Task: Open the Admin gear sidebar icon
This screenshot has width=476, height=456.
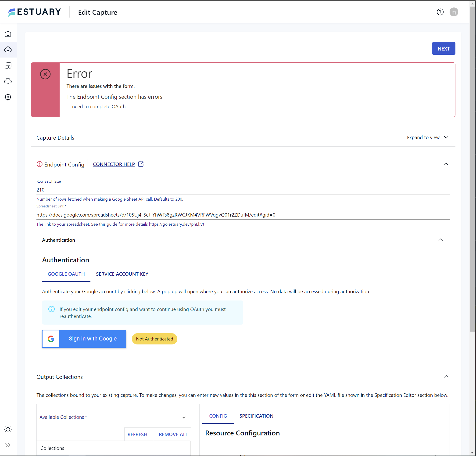Action: 8,97
